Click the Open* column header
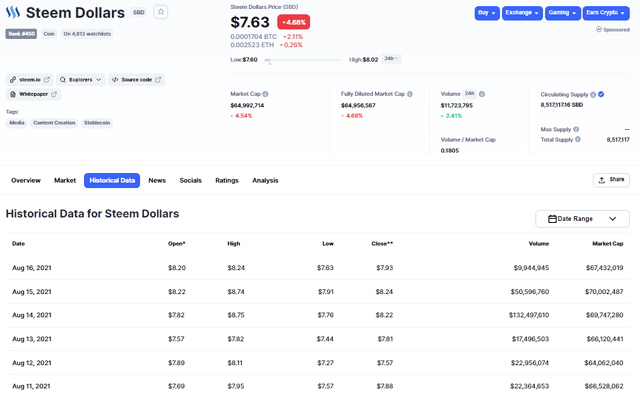 [x=177, y=244]
